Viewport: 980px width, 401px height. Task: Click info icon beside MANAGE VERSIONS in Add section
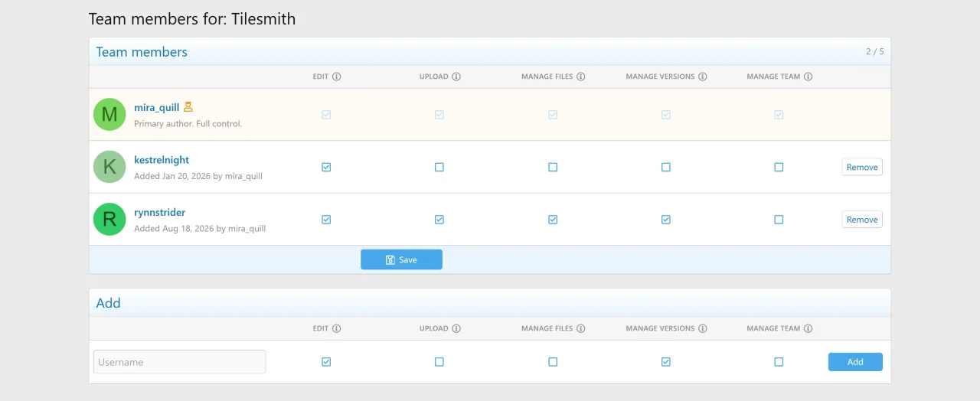tap(703, 328)
